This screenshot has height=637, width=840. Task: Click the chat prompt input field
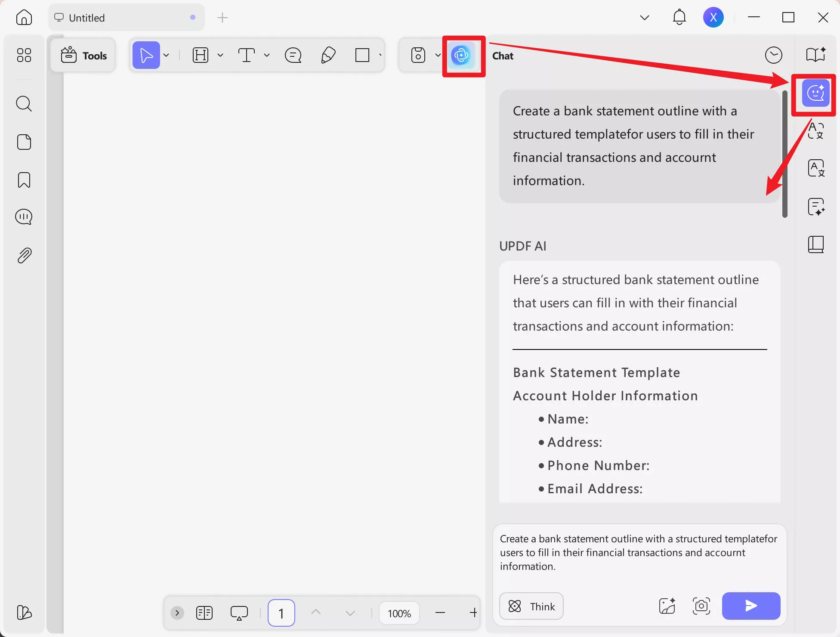[x=639, y=553]
